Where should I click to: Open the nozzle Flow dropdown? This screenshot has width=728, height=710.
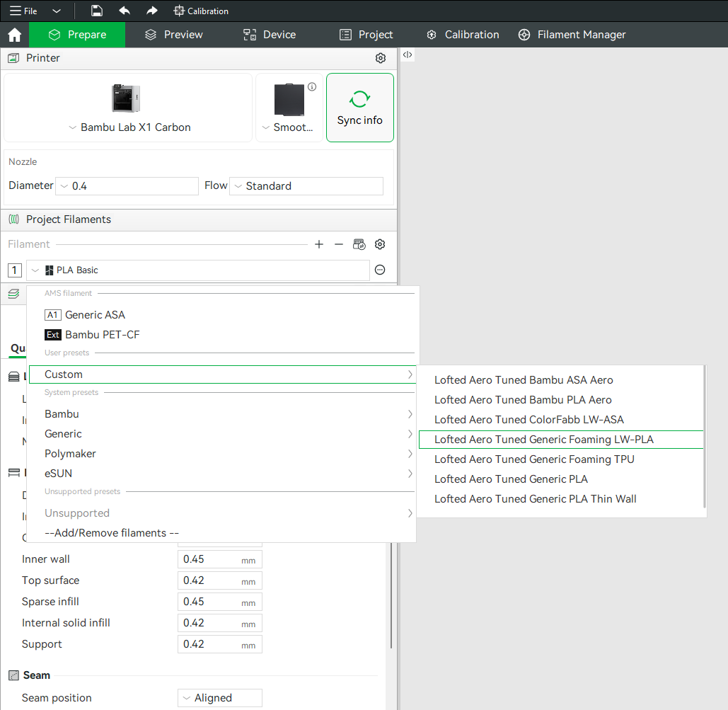[306, 186]
